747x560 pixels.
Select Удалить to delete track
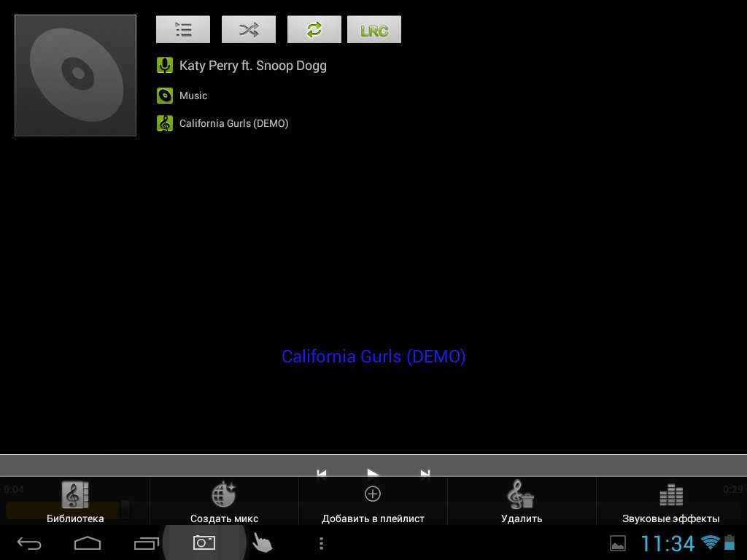pyautogui.click(x=522, y=502)
